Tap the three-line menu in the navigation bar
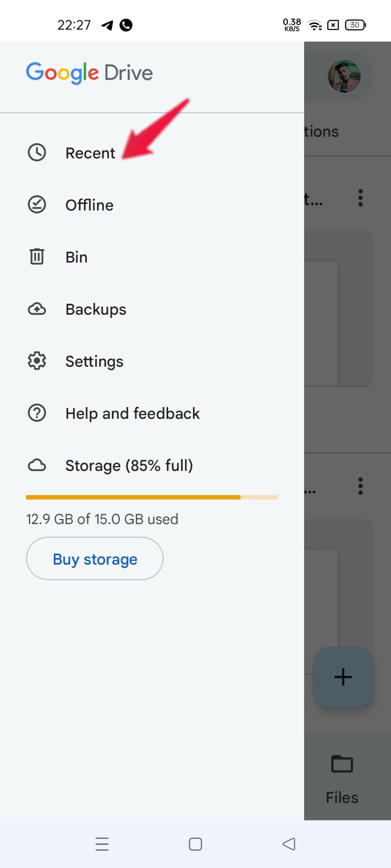 pyautogui.click(x=102, y=844)
